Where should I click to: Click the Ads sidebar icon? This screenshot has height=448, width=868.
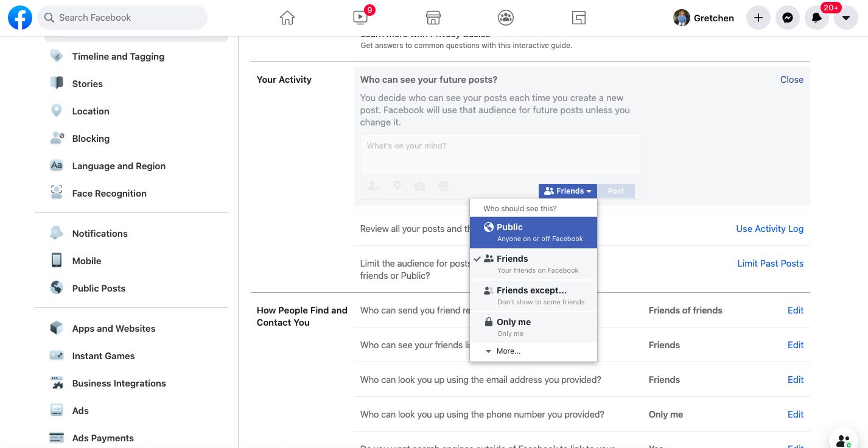coord(57,410)
